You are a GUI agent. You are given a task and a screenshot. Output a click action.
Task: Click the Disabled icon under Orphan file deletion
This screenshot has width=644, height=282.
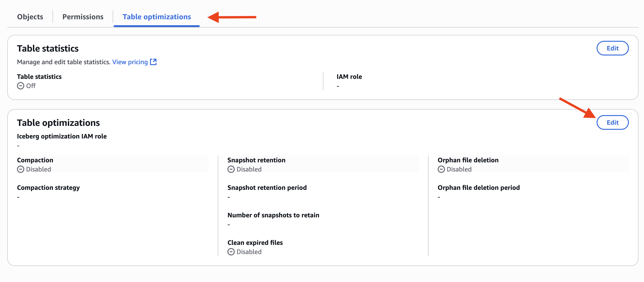click(441, 169)
